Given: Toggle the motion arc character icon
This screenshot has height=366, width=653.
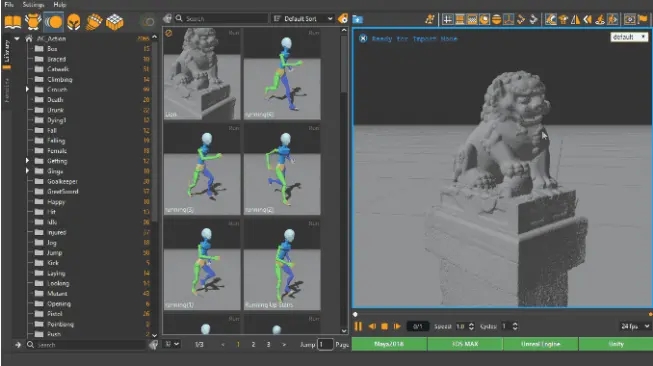Looking at the screenshot, I should pos(551,19).
